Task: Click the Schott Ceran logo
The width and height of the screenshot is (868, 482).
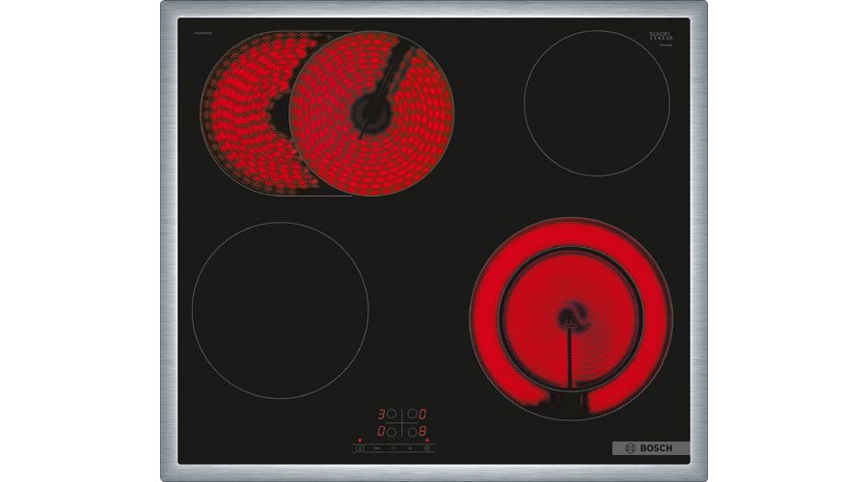Action: pyautogui.click(x=659, y=39)
